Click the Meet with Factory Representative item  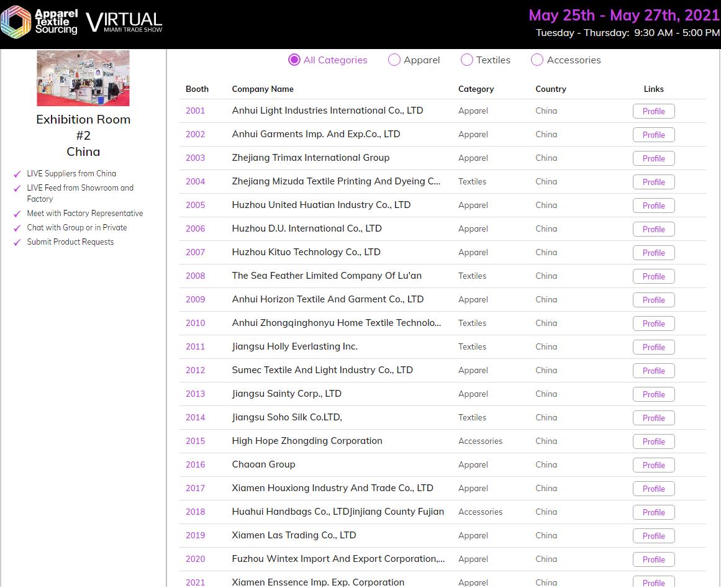[x=85, y=214]
